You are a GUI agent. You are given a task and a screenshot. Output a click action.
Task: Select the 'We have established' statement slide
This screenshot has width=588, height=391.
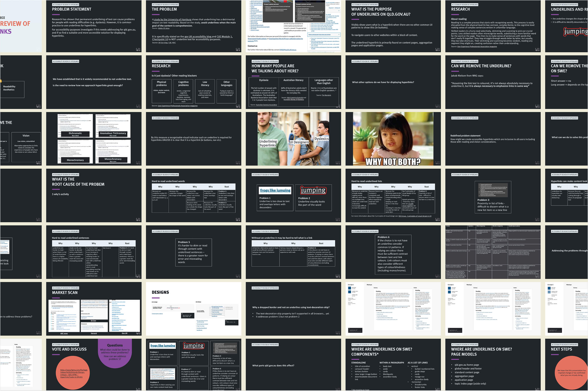click(x=94, y=82)
